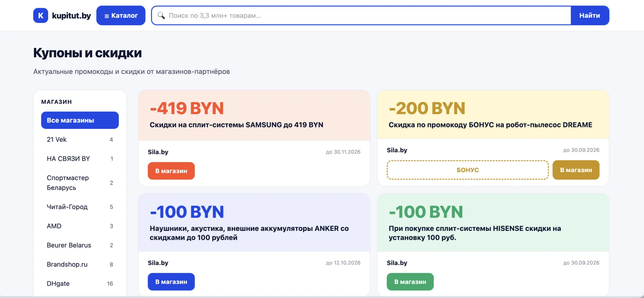Select the Все магазины filter
This screenshot has height=298, width=644.
tap(80, 120)
